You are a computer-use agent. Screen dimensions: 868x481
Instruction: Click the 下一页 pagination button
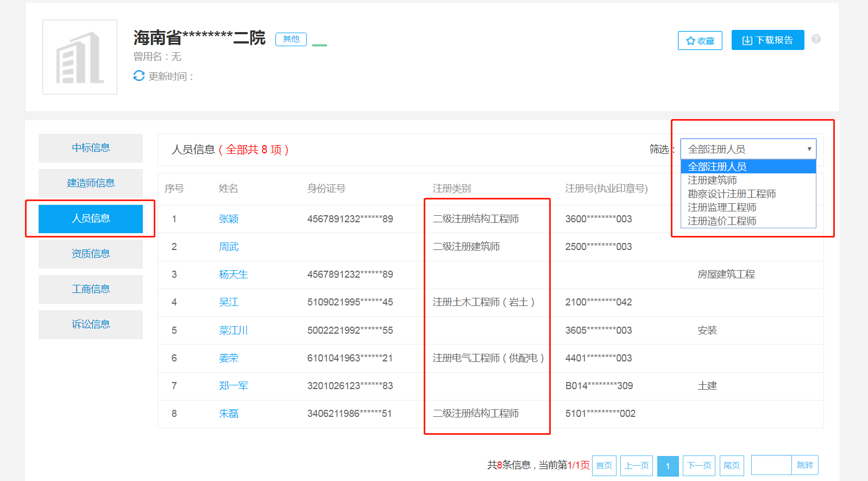pos(699,466)
